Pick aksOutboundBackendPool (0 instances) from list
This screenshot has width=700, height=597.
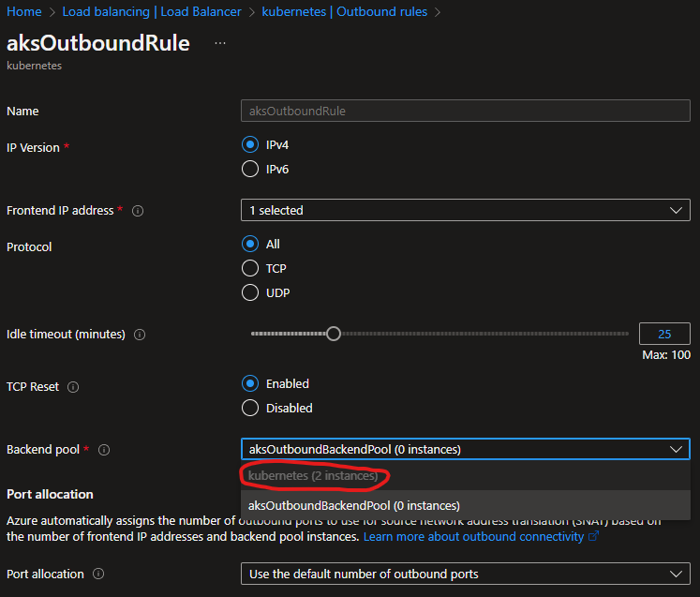click(466, 505)
